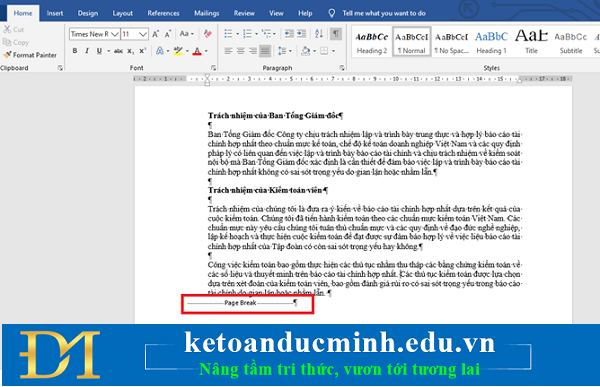
Task: Clear all formatting with eraser icon
Action: pyautogui.click(x=208, y=34)
